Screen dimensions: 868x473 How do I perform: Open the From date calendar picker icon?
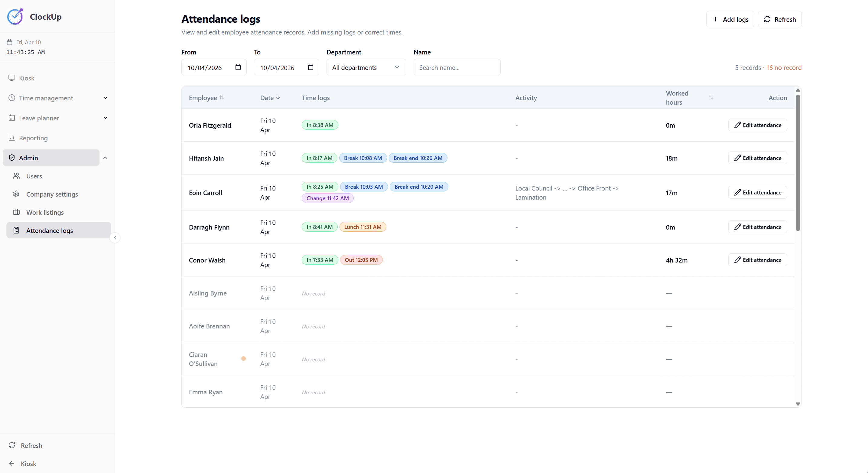(238, 67)
